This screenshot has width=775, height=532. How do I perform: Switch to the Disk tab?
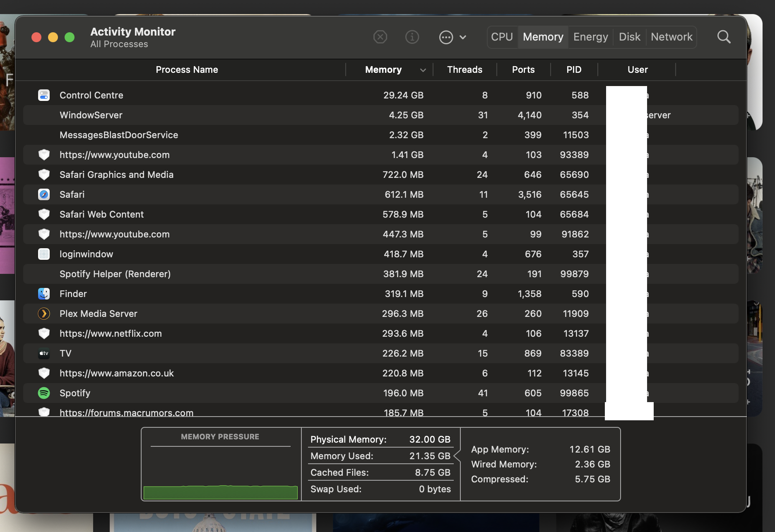(x=630, y=37)
